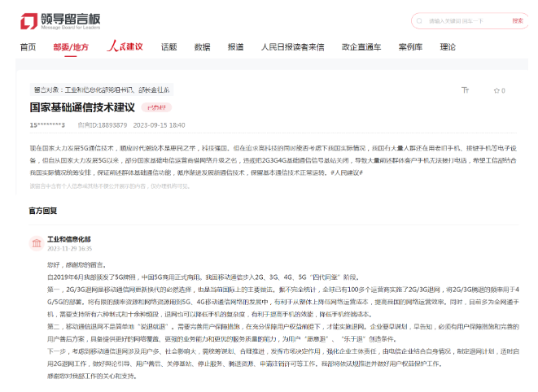The image size is (538, 392).
Task: Open the 报道 reports tab
Action: pyautogui.click(x=235, y=47)
